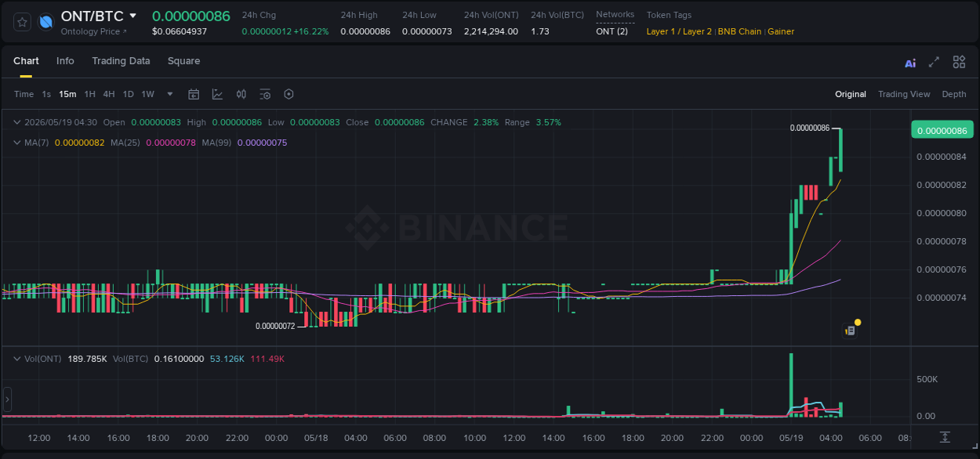
Task: Click the 24h Vol(ONT) value 2,214,294.00
Action: (x=491, y=31)
